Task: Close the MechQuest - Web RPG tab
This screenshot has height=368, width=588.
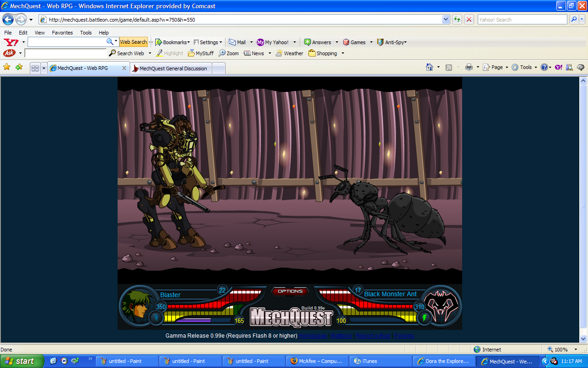Action: coord(124,68)
